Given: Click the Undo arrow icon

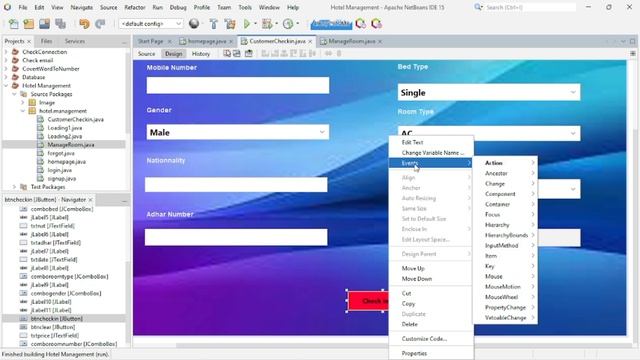Looking at the screenshot, I should (x=84, y=24).
